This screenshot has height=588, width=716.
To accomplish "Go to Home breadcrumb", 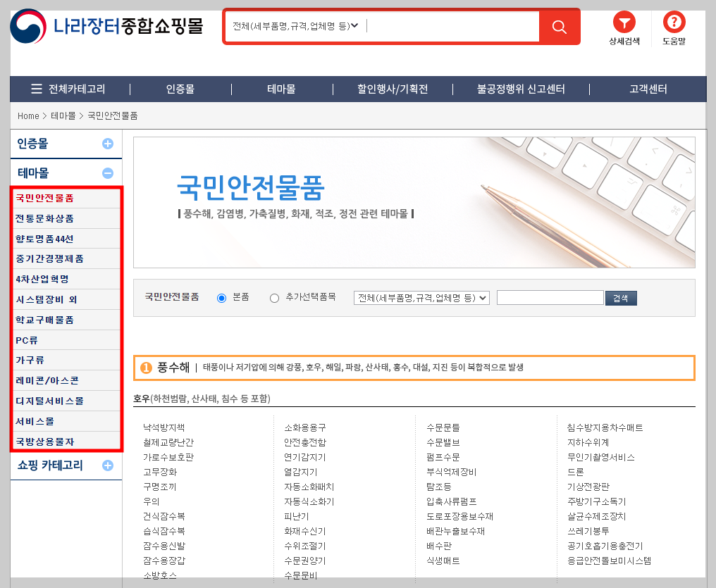I will click(28, 116).
